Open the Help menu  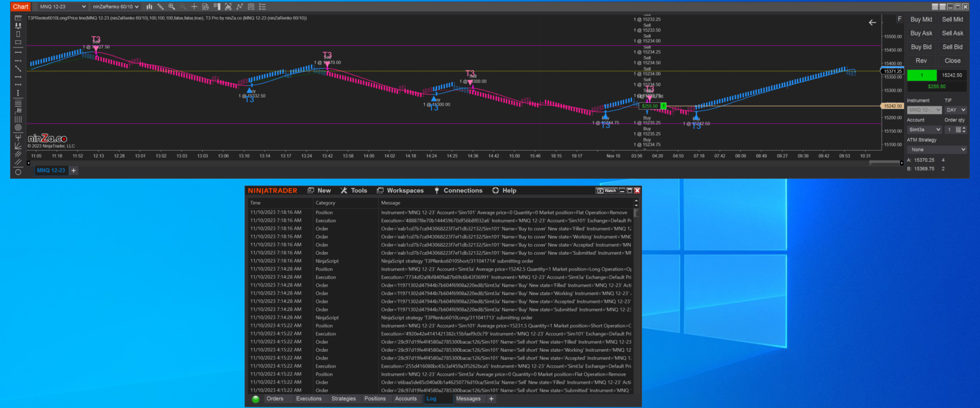pyautogui.click(x=504, y=190)
